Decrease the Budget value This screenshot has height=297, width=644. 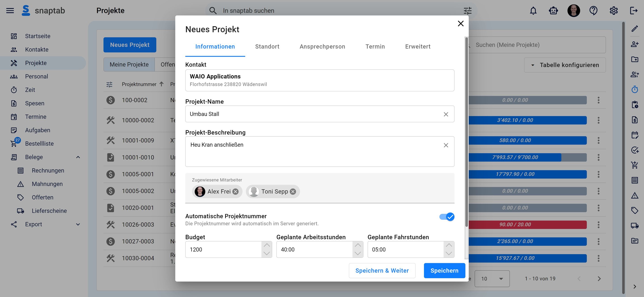(x=267, y=253)
